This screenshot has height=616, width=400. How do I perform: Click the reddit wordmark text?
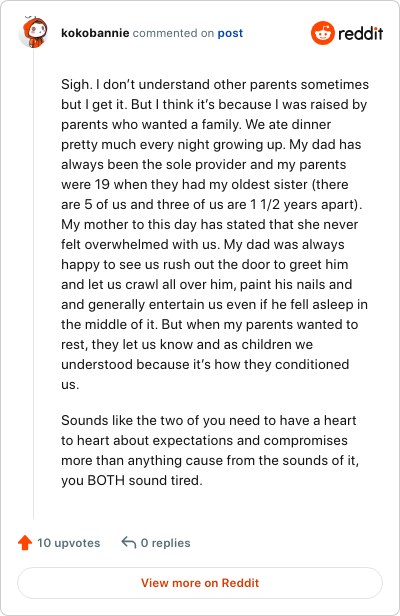coord(360,33)
